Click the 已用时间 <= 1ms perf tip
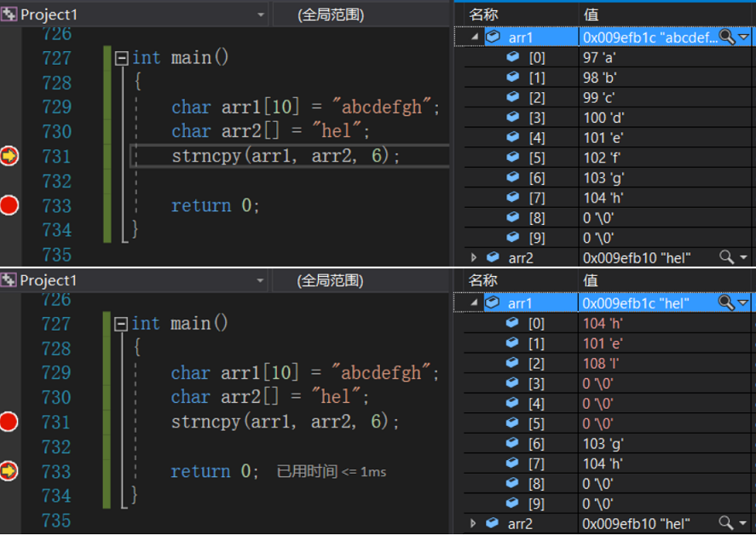756x535 pixels. point(332,471)
